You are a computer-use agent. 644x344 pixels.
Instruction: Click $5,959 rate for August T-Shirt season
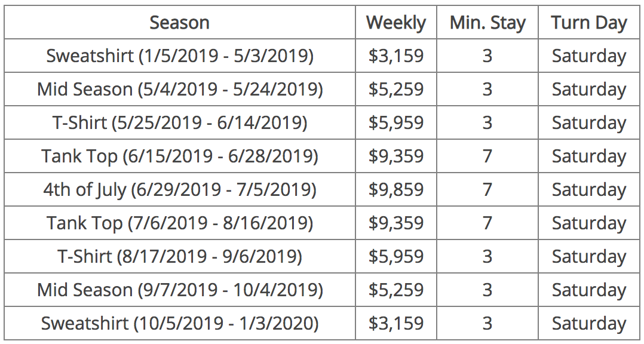[x=396, y=257]
